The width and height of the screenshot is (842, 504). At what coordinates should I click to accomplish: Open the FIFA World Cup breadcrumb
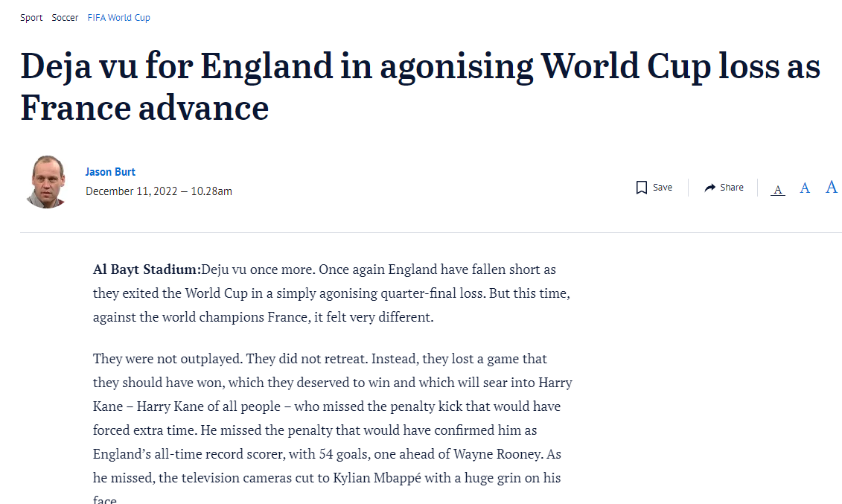119,18
